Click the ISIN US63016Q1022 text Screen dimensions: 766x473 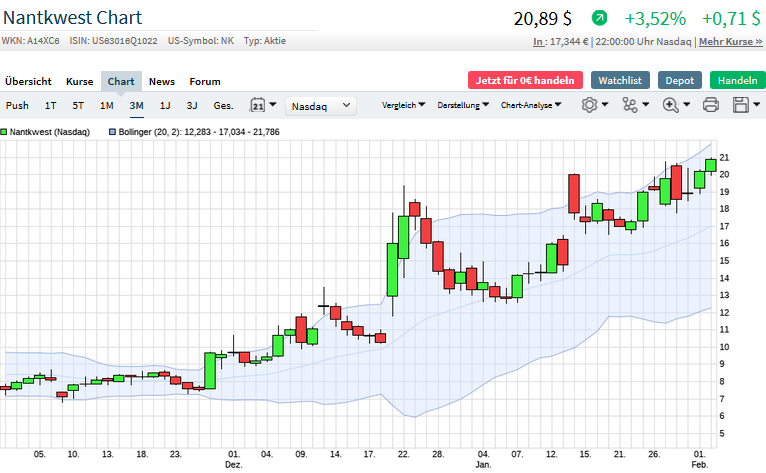click(x=113, y=41)
